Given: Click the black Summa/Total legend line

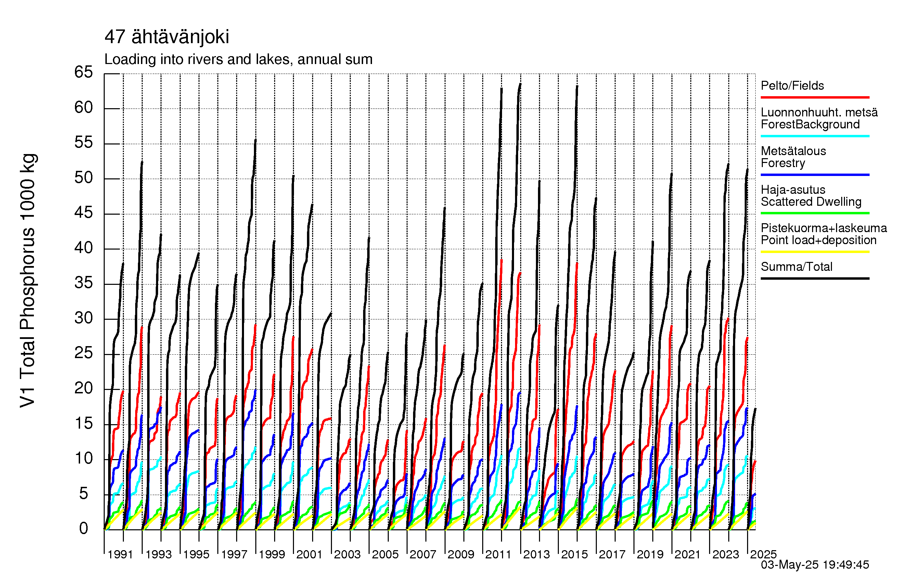Looking at the screenshot, I should coord(814,278).
